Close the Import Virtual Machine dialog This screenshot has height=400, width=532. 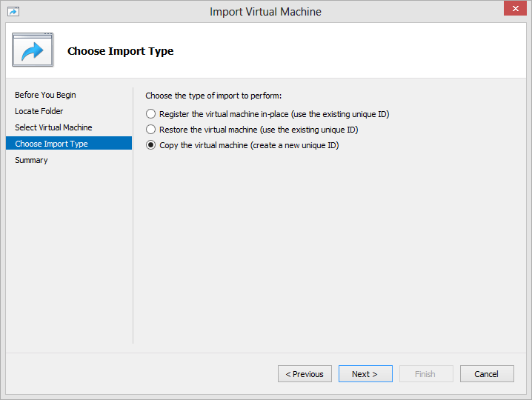pyautogui.click(x=515, y=8)
